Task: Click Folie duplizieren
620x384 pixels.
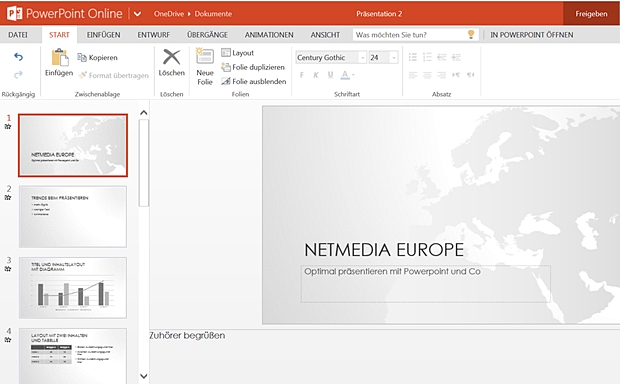Action: tap(253, 67)
